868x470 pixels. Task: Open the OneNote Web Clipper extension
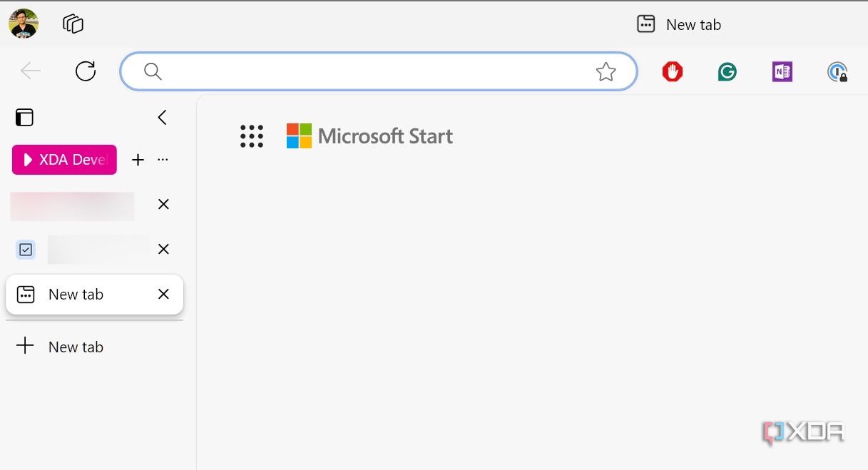(782, 71)
